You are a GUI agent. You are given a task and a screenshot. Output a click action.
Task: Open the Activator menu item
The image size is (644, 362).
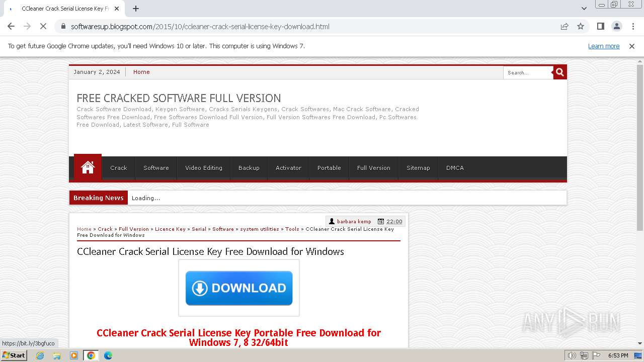click(x=288, y=168)
